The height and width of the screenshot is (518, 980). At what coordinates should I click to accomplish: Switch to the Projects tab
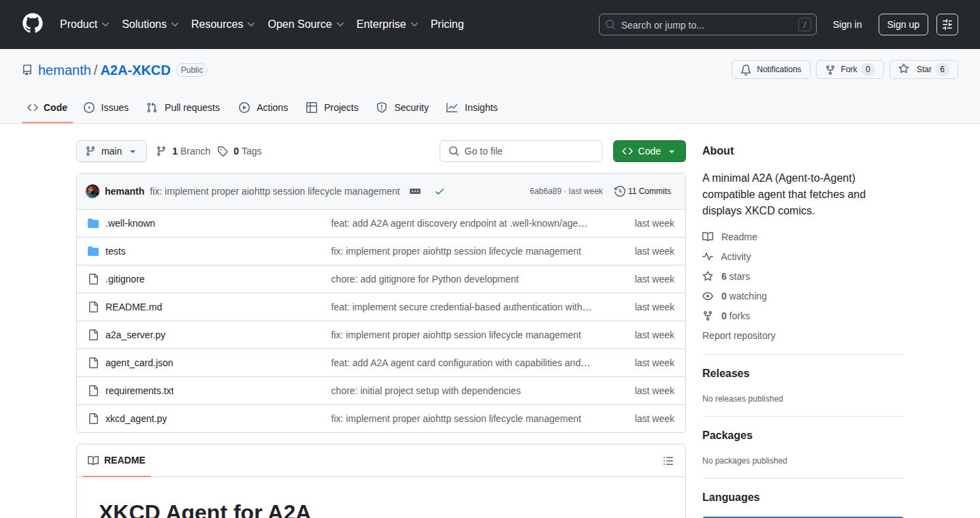[x=332, y=108]
